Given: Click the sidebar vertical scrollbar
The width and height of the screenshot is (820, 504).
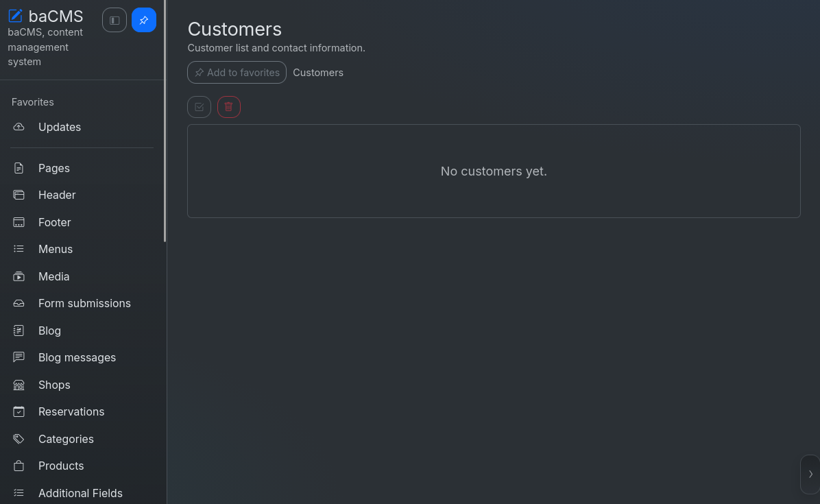Looking at the screenshot, I should tap(165, 121).
